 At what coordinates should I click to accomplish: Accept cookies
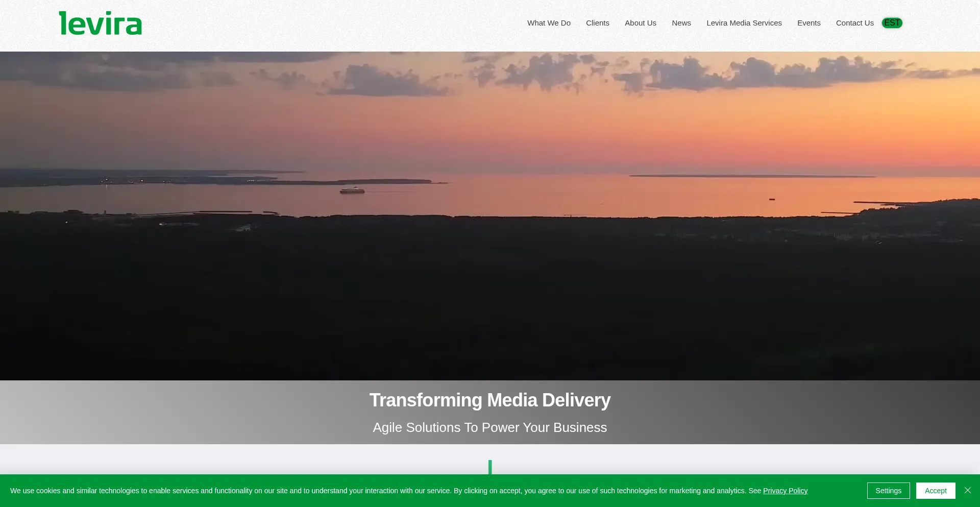click(935, 491)
